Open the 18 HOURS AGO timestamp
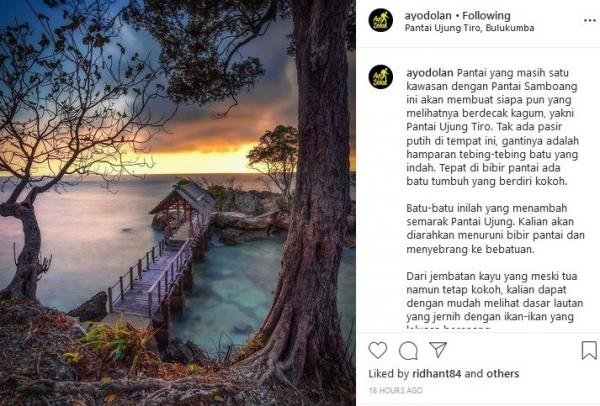The height and width of the screenshot is (406, 600). click(396, 390)
